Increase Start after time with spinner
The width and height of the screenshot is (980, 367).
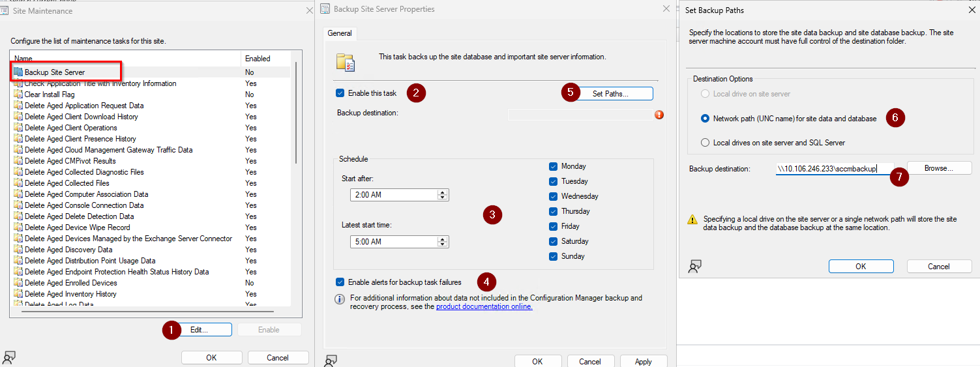coord(443,192)
